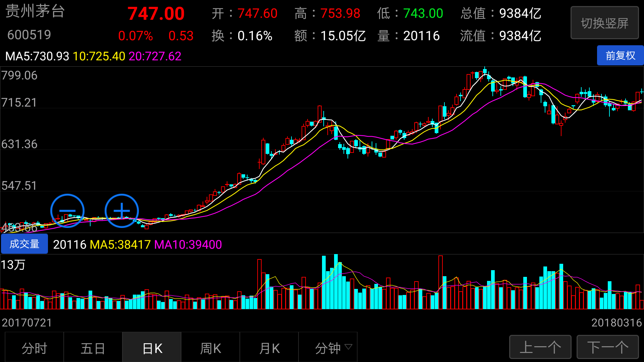Tap the high price 753.98
The image size is (644, 362).
click(340, 14)
